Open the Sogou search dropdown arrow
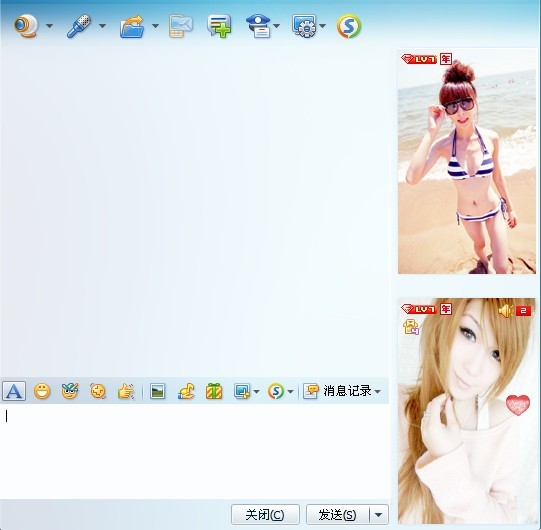 coord(290,392)
